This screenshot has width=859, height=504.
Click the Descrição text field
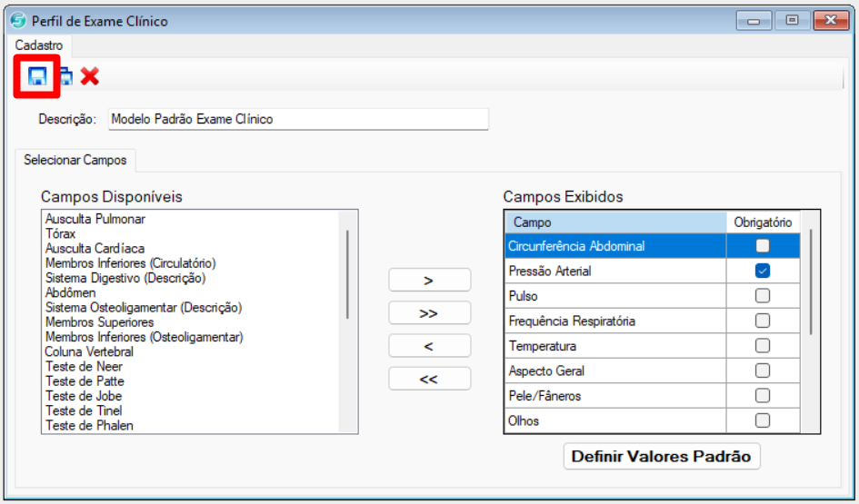(x=298, y=119)
